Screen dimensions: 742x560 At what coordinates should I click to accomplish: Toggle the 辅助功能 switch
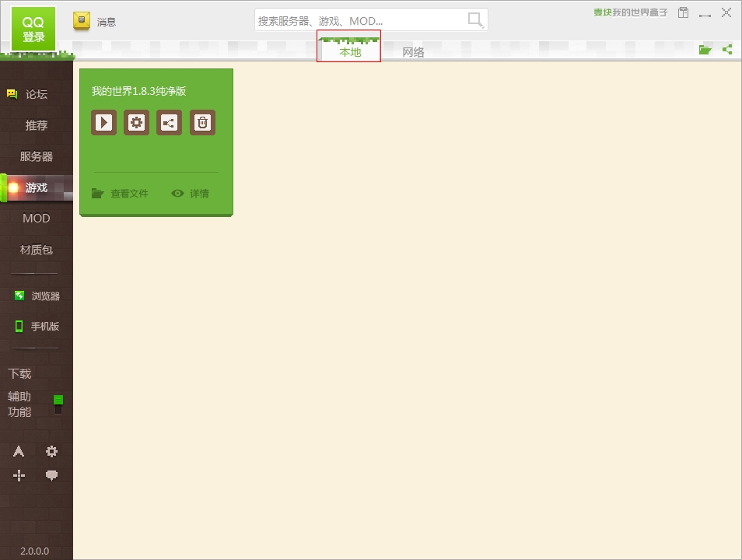[x=58, y=404]
